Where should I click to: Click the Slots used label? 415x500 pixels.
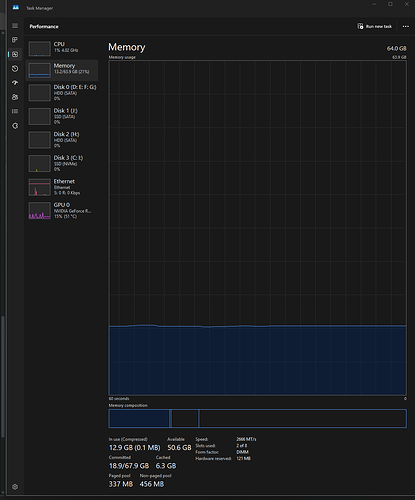coord(205,446)
